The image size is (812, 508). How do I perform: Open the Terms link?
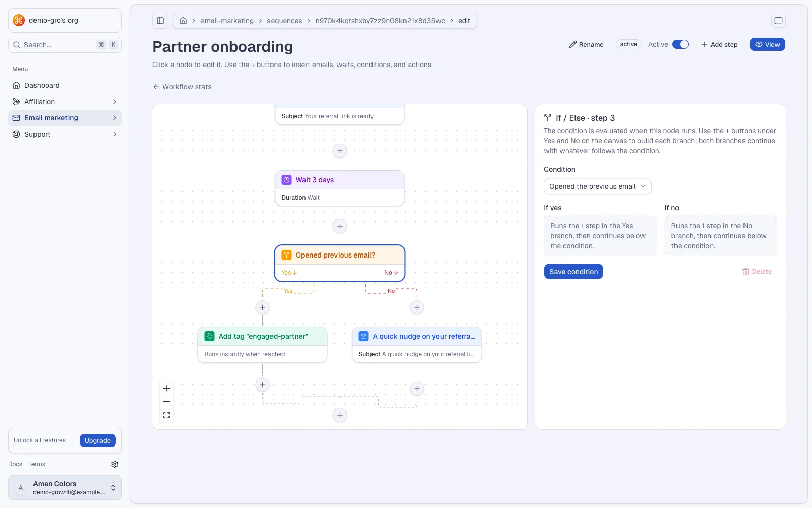(37, 464)
